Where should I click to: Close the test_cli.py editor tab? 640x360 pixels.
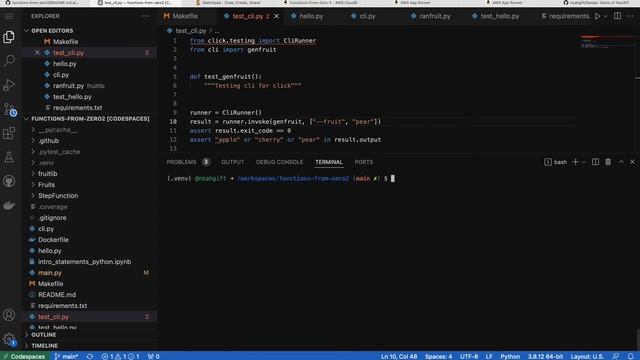pos(277,16)
